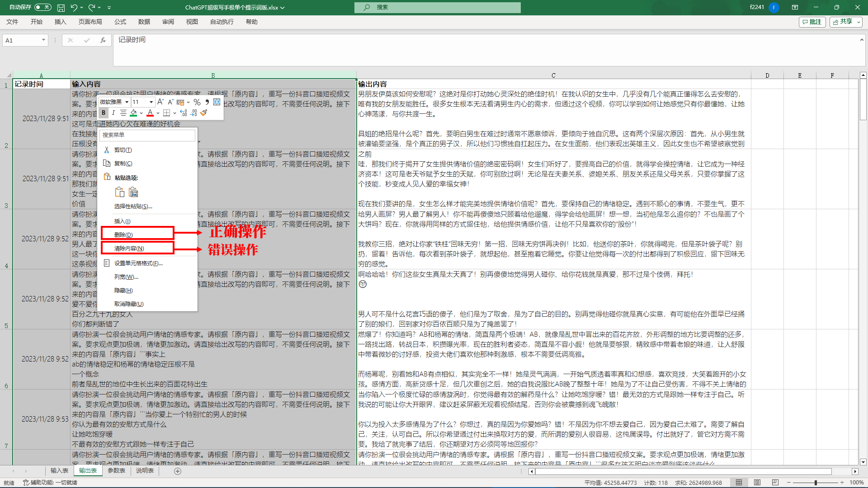Expand the font color dropdown arrow
The width and height of the screenshot is (868, 488).
coord(158,113)
